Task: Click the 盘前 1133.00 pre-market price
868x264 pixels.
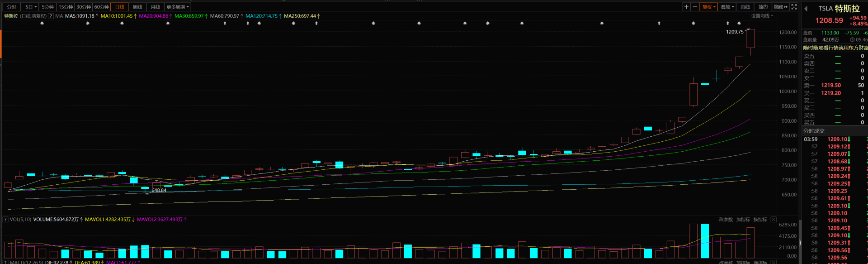Action: point(830,33)
